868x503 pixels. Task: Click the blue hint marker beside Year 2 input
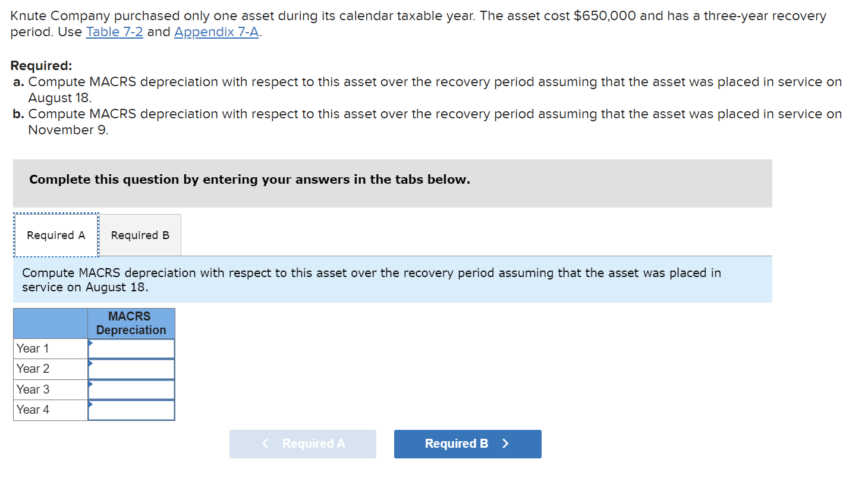(x=90, y=364)
